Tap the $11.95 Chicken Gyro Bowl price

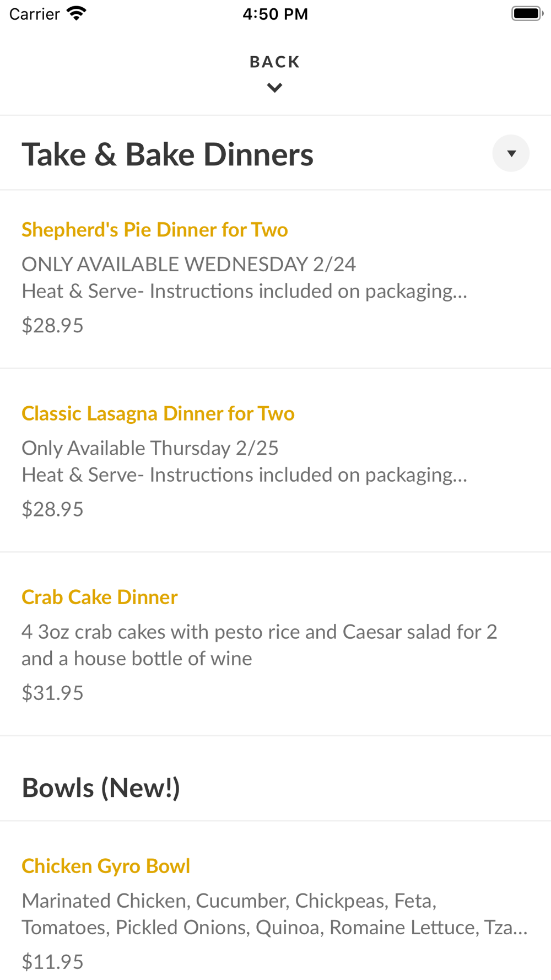point(53,962)
